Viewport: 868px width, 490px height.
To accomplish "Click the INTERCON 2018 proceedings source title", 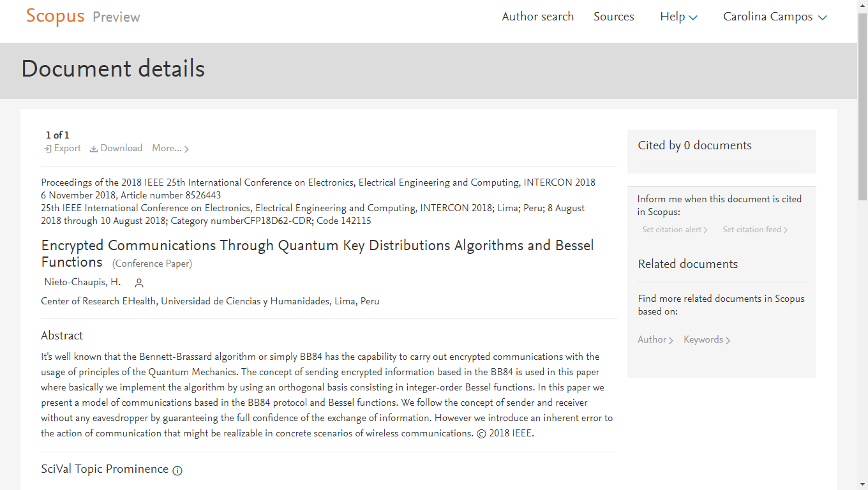I will tap(318, 182).
